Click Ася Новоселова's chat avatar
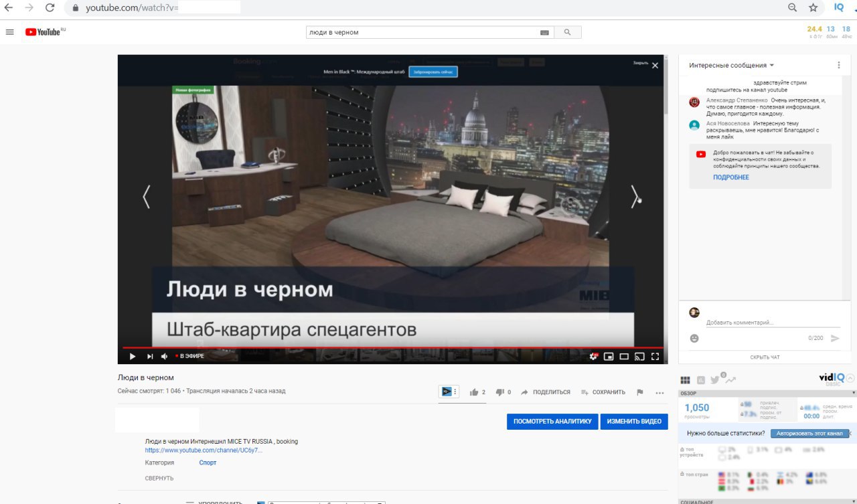This screenshot has width=857, height=504. tap(694, 124)
